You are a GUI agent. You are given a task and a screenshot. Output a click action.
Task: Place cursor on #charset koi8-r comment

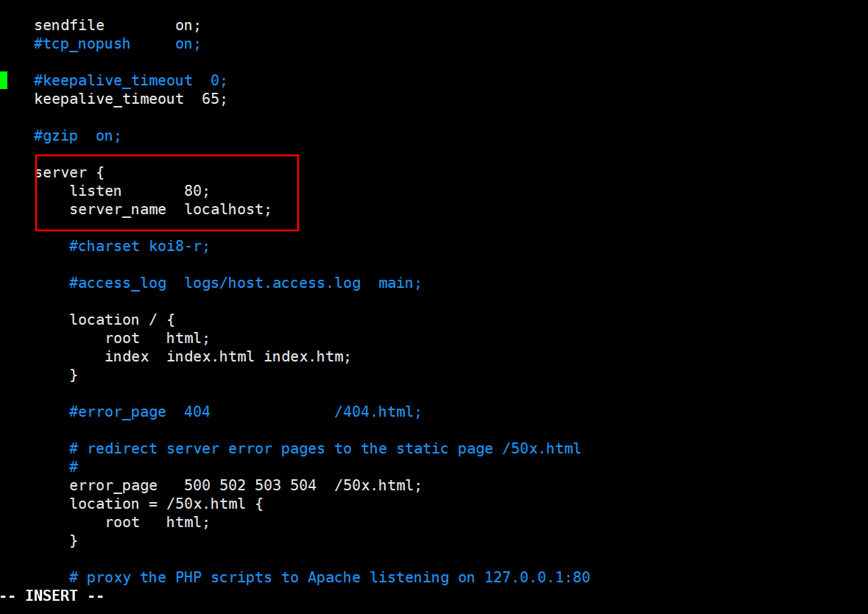[x=139, y=246]
